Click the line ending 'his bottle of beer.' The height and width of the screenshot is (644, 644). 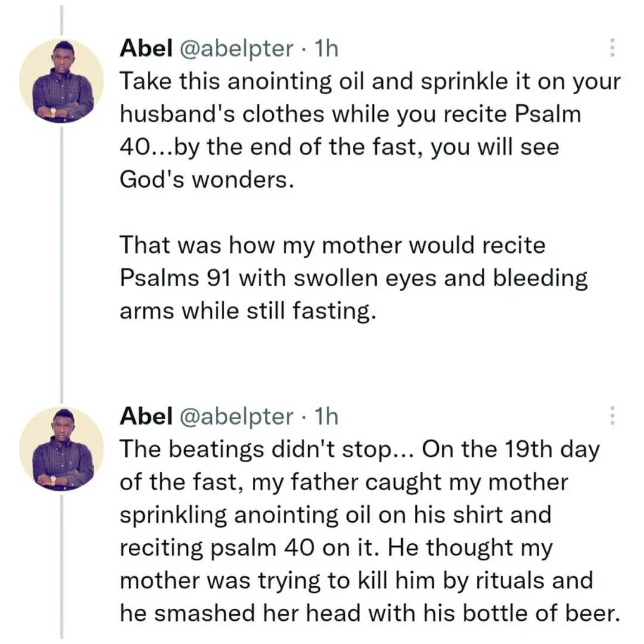(370, 612)
